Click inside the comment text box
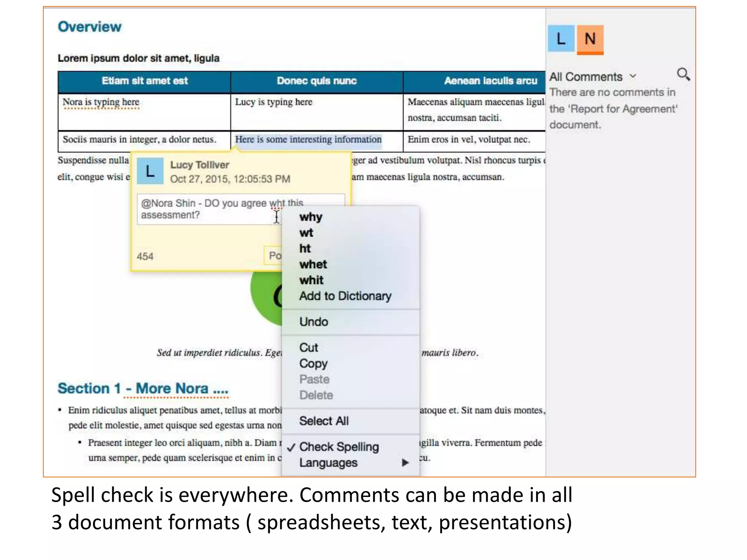Image resolution: width=747 pixels, height=560 pixels. [209, 209]
